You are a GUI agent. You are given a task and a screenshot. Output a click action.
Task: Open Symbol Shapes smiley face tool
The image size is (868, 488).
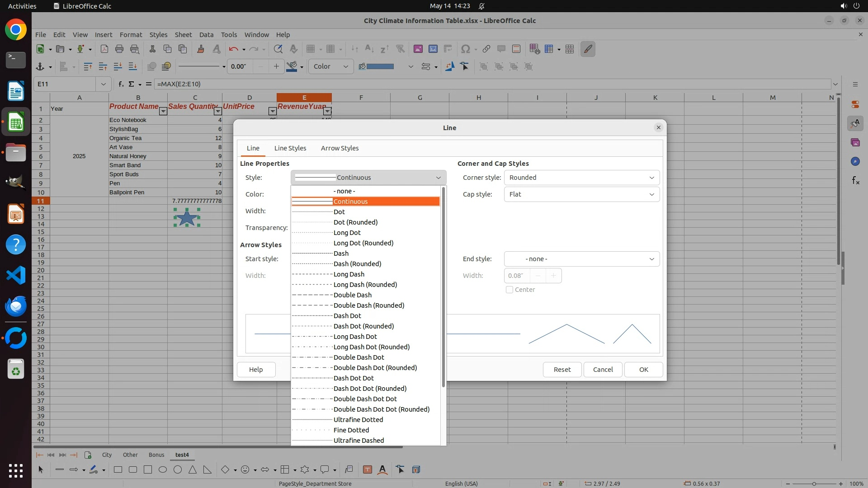(x=245, y=470)
